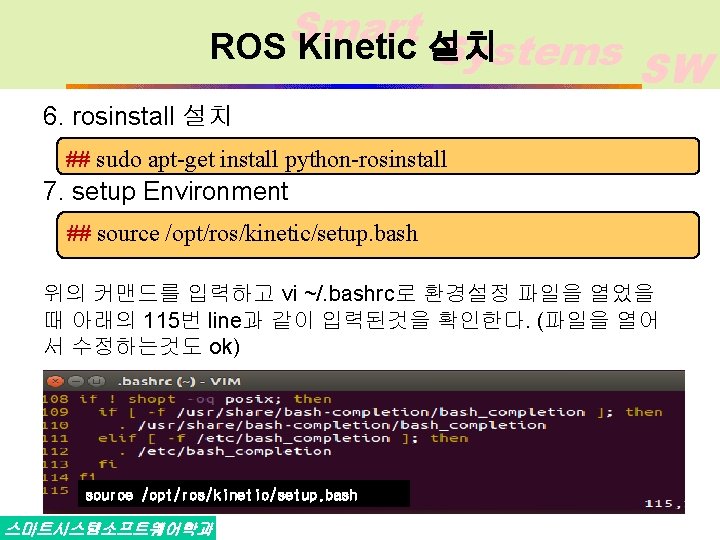Close the .bashrc VIM window

tap(56, 381)
